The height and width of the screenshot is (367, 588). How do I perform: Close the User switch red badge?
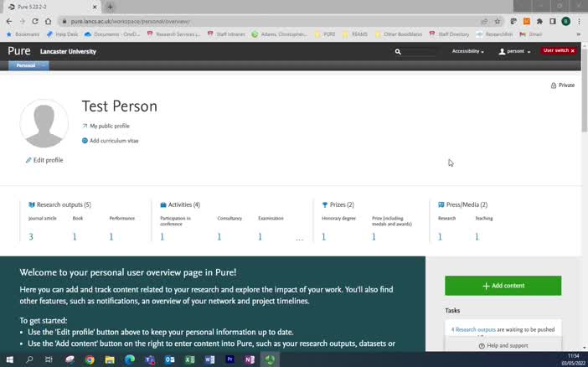point(572,50)
